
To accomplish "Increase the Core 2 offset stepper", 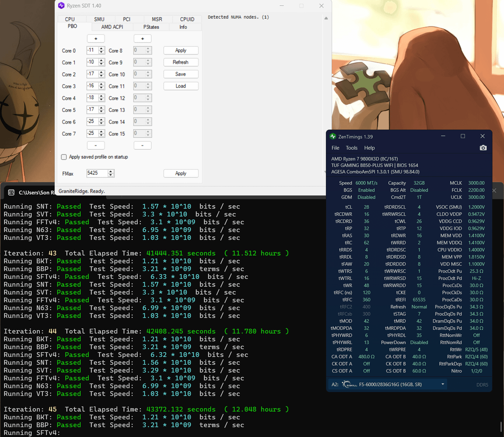I will point(102,72).
